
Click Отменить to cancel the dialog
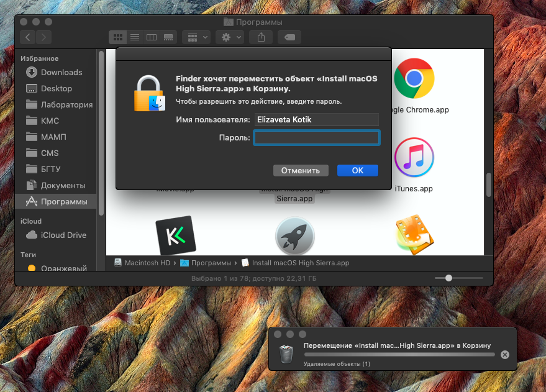(301, 171)
